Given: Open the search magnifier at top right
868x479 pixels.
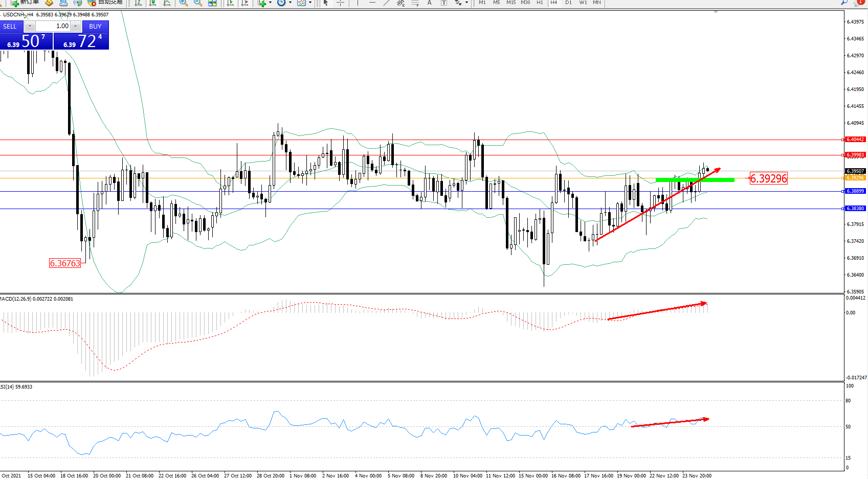Looking at the screenshot, I should (844, 3).
